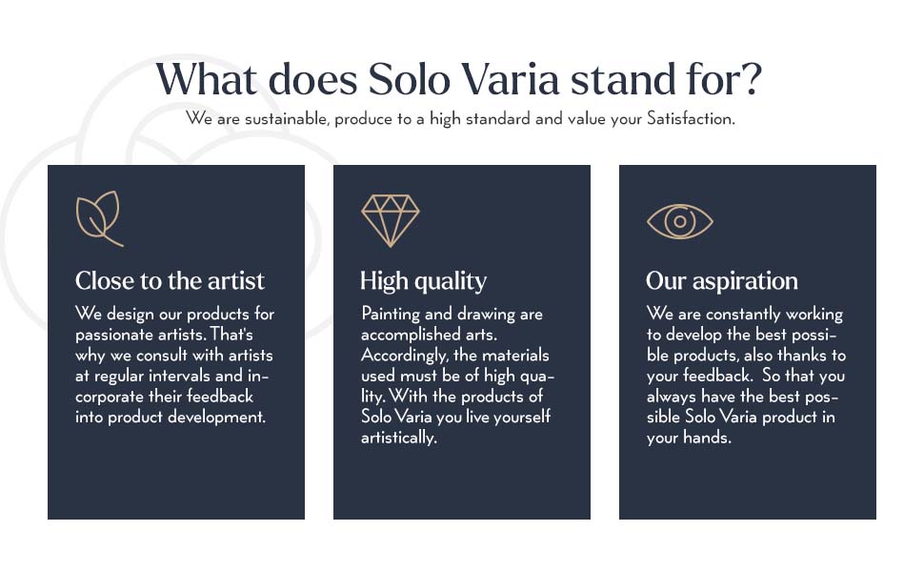Click the word 'artistically' in the middle card
The image size is (924, 572).
coord(398,438)
